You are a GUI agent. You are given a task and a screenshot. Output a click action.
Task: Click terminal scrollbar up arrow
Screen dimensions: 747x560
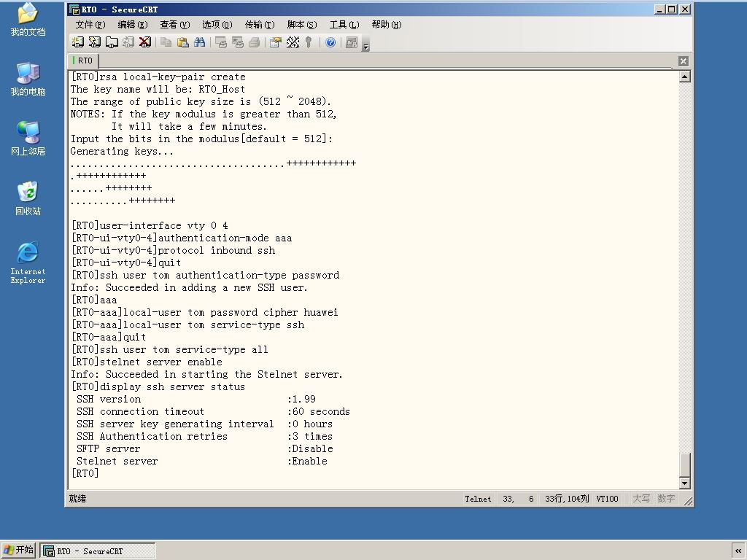pyautogui.click(x=684, y=77)
